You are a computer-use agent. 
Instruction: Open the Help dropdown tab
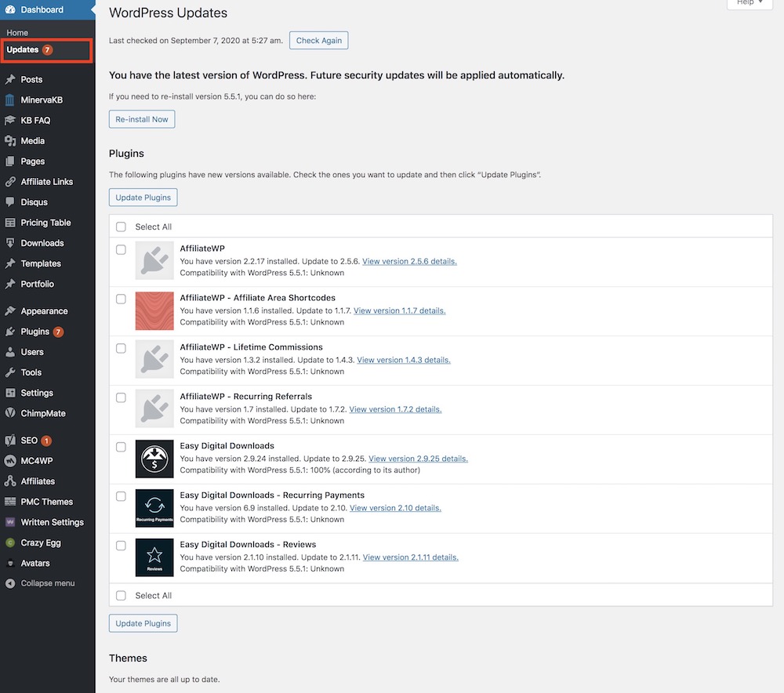[750, 3]
